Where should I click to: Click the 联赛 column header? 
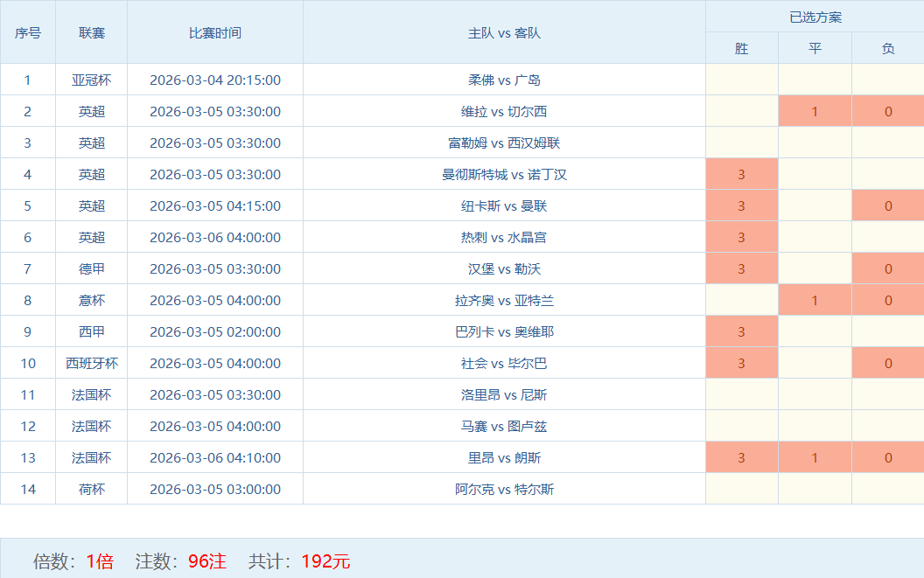(x=91, y=32)
